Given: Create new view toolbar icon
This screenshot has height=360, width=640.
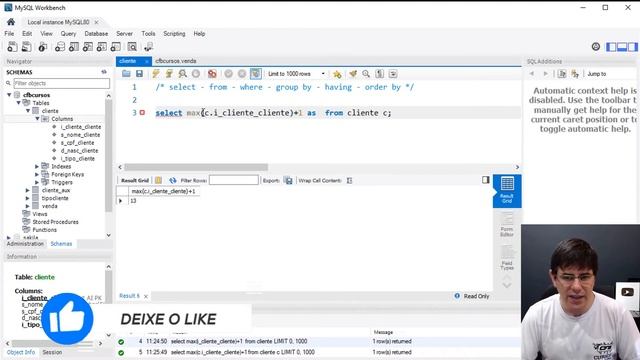Looking at the screenshot, I should click(88, 47).
